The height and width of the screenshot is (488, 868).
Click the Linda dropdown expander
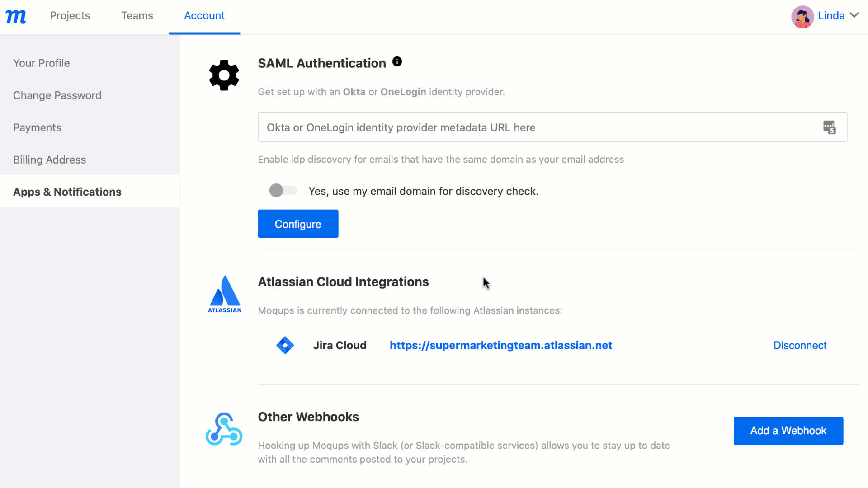856,16
